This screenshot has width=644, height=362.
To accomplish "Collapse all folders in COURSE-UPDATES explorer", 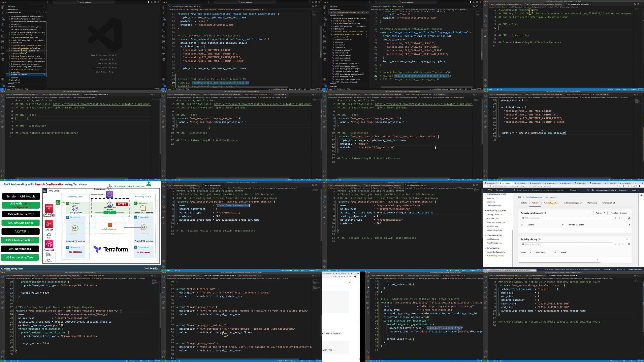I will pyautogui.click(x=45, y=12).
